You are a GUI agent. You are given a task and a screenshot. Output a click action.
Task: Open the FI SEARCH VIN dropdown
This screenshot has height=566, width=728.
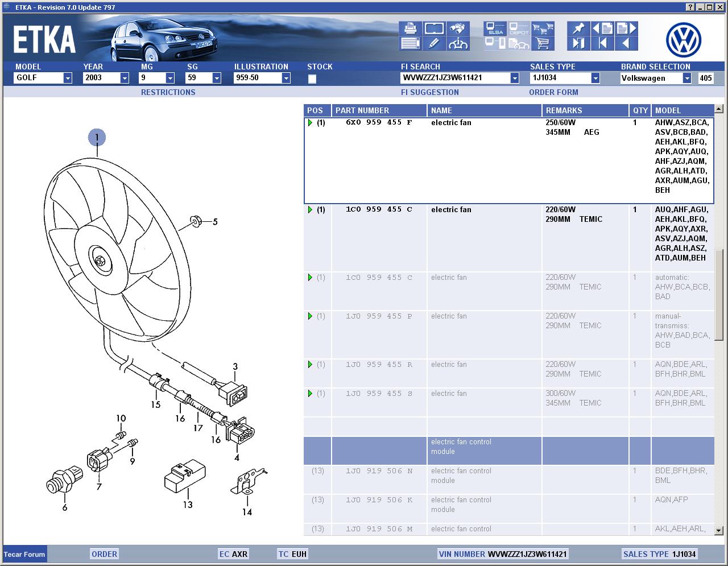click(515, 78)
